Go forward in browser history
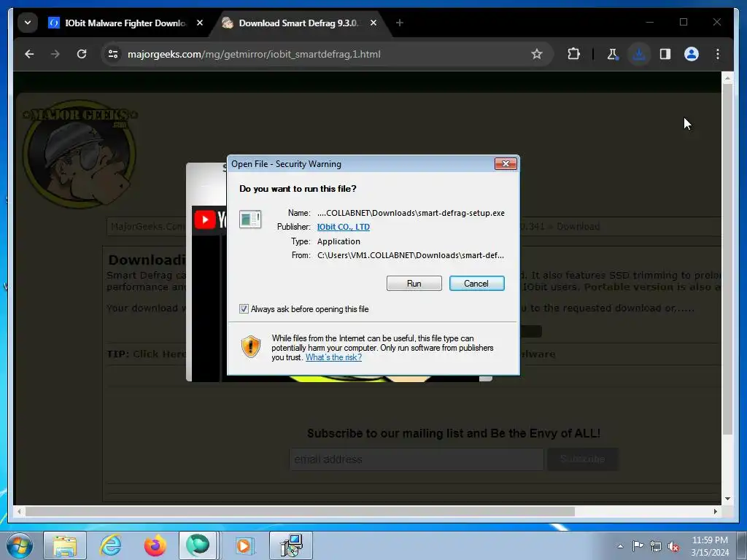The image size is (747, 560). click(x=55, y=54)
